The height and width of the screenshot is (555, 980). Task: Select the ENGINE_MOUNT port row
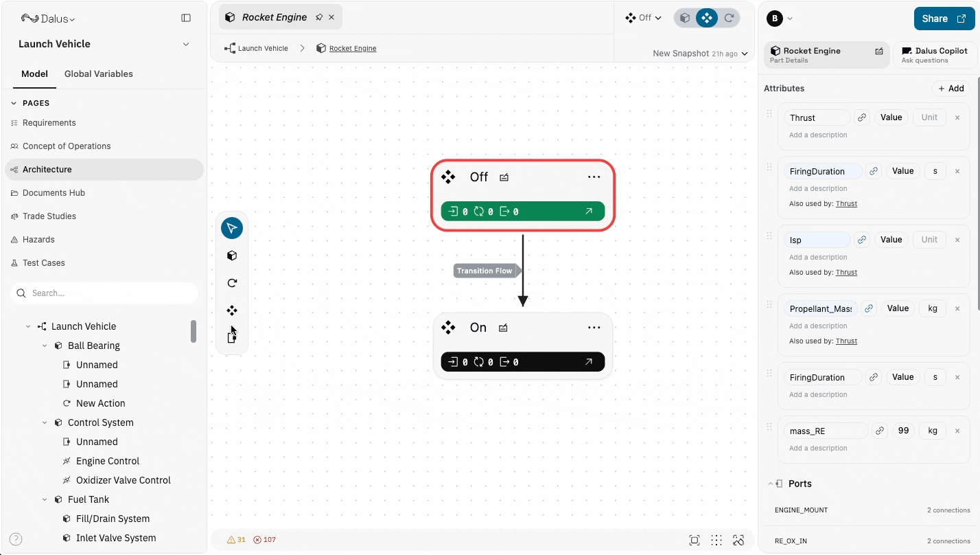tap(872, 510)
